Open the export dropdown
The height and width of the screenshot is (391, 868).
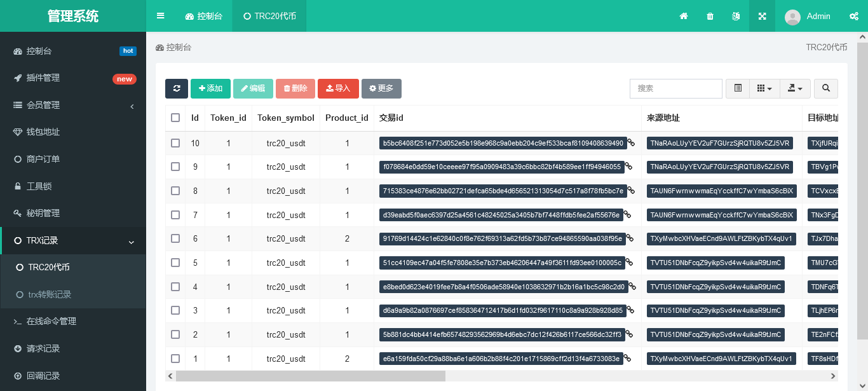point(795,88)
